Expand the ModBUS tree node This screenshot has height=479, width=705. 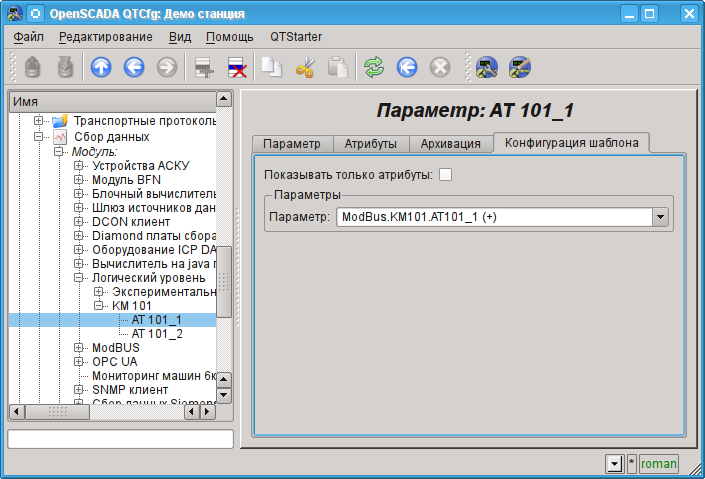[x=79, y=348]
